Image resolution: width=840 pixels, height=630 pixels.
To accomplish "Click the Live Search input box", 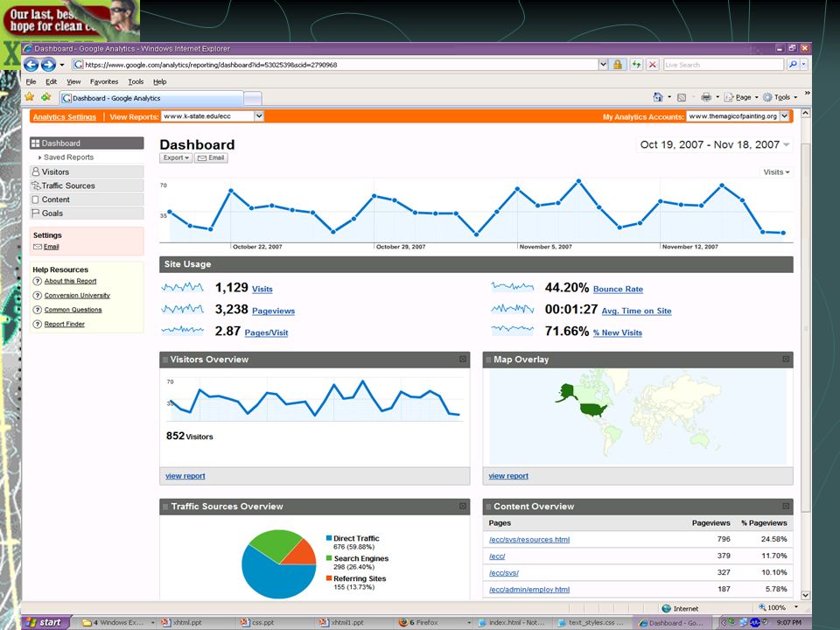I will coord(724,65).
